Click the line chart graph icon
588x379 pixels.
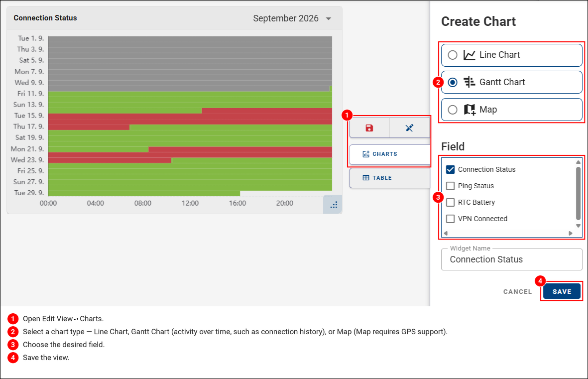click(469, 55)
